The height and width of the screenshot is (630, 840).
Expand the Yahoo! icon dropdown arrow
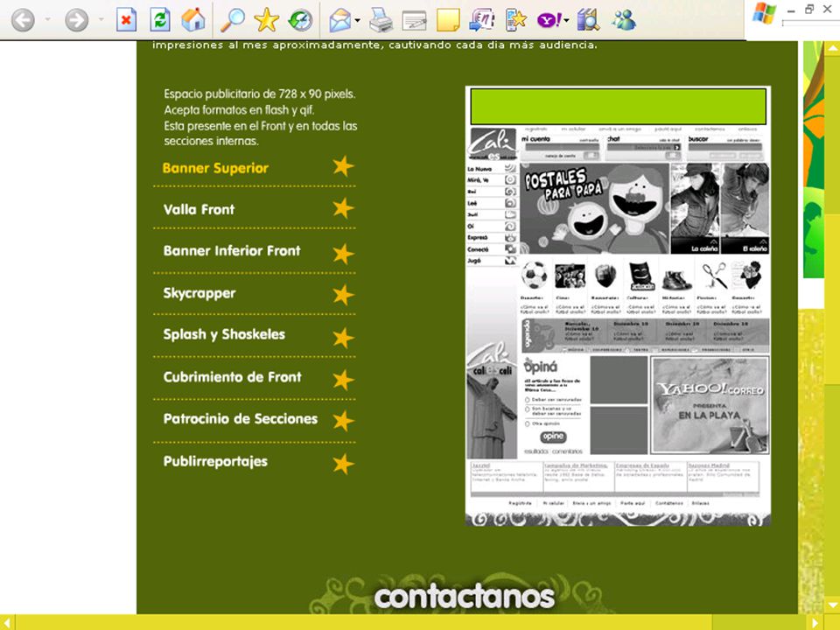[x=566, y=21]
